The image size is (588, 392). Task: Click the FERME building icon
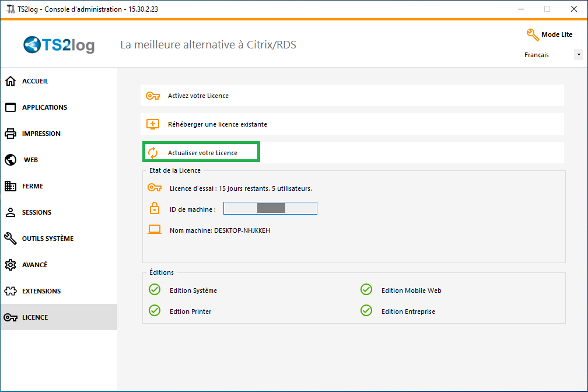(10, 186)
